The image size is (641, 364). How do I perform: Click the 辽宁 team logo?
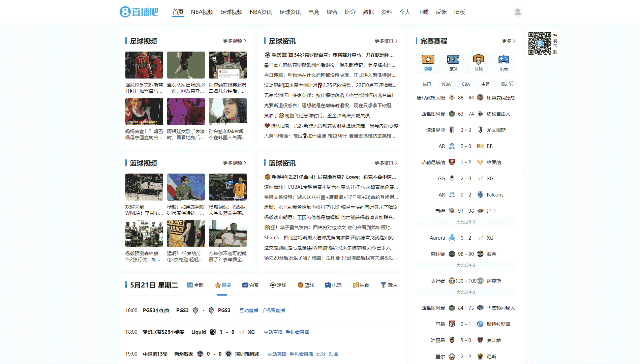point(480,211)
